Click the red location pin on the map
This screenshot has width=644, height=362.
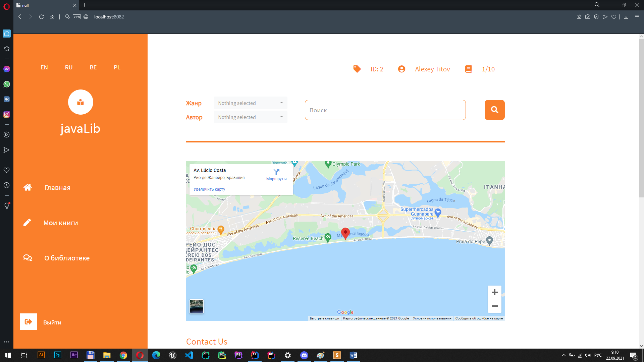click(x=345, y=233)
